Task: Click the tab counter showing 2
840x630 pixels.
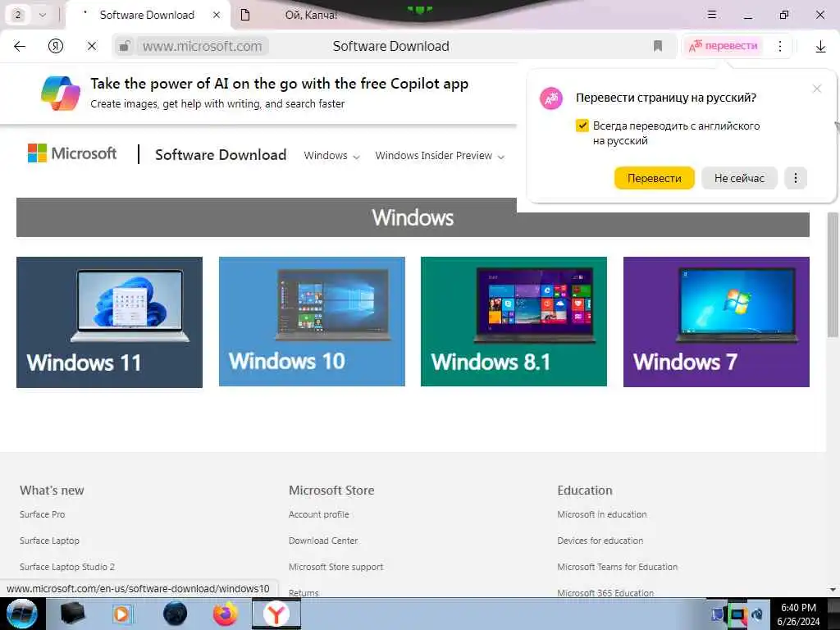Action: point(18,15)
